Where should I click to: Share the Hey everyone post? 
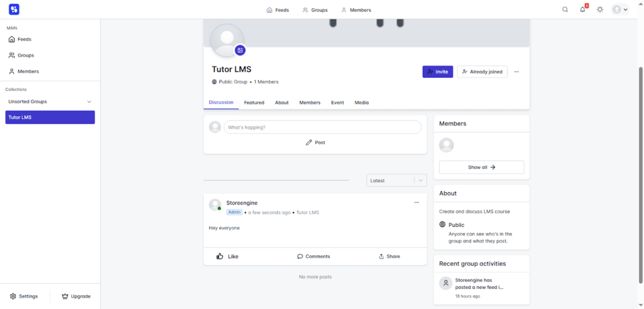pyautogui.click(x=389, y=256)
